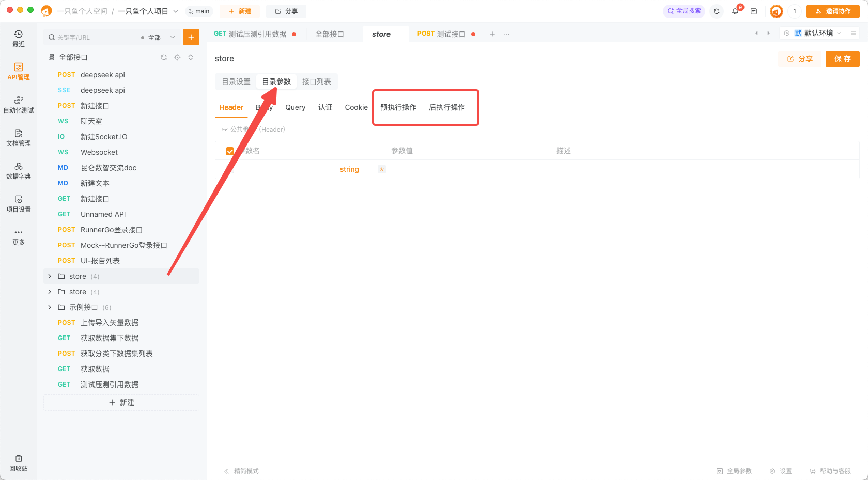Click the 最近 recent icon in sidebar
The image size is (868, 480).
19,39
